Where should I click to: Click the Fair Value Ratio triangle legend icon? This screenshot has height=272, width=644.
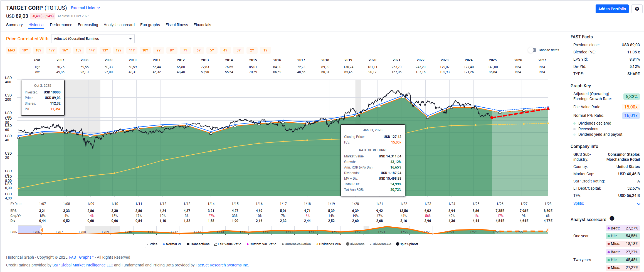point(216,244)
